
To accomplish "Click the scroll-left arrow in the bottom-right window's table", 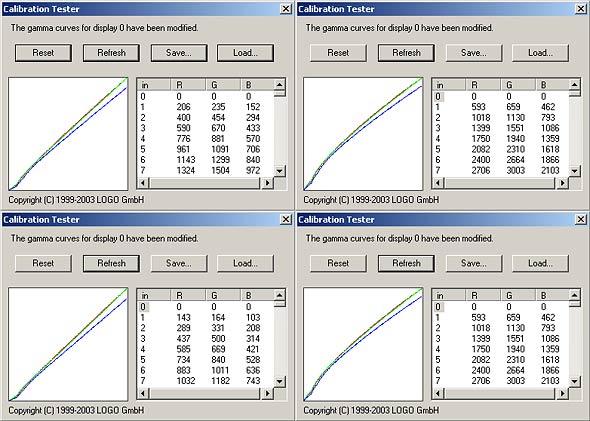I will click(438, 394).
